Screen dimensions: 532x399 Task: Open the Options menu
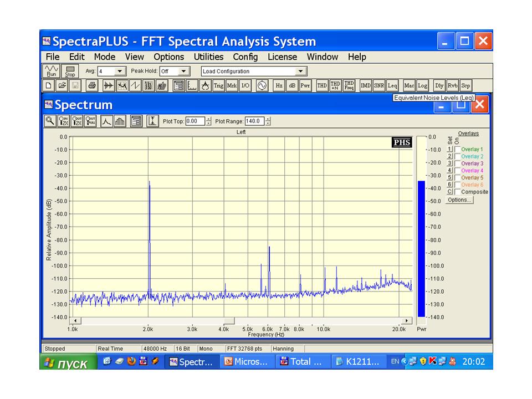click(x=168, y=57)
